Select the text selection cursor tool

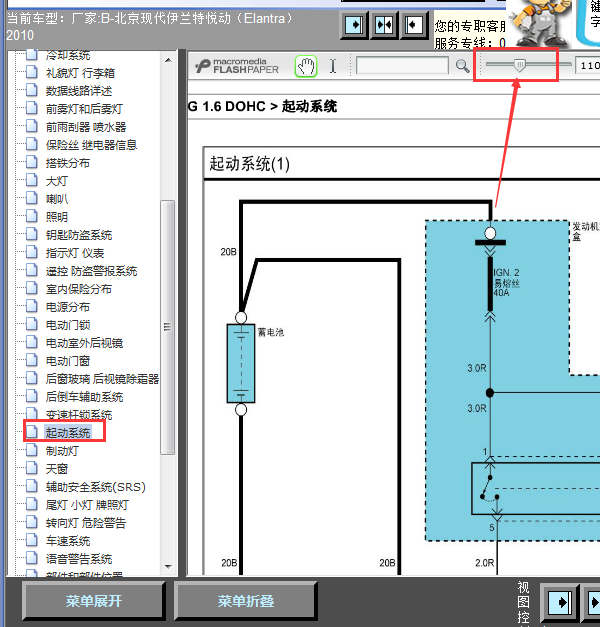click(333, 66)
